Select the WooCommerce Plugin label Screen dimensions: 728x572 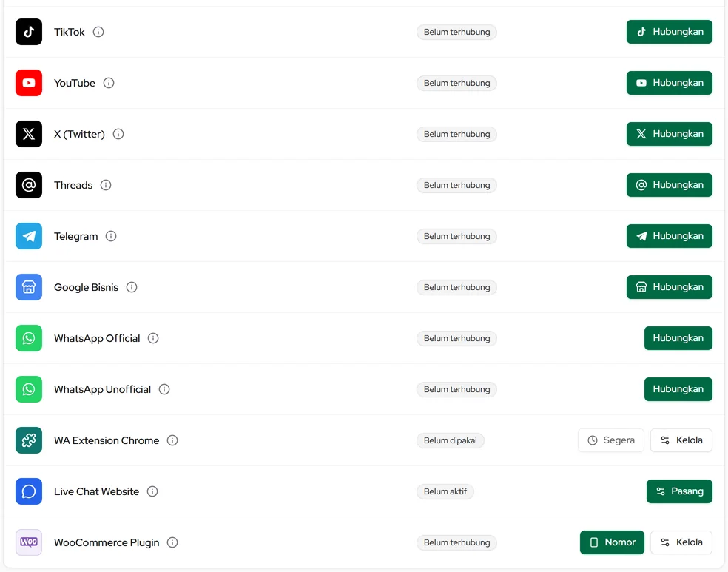tap(107, 542)
